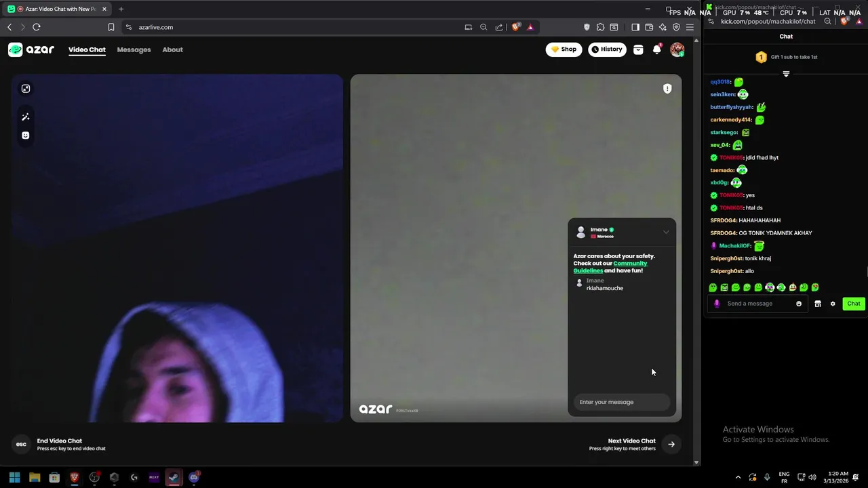Open ENG FR language switcher

click(x=784, y=477)
